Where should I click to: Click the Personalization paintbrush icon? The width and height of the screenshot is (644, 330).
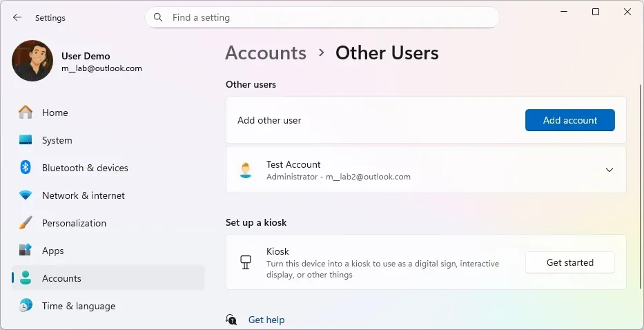pyautogui.click(x=26, y=223)
